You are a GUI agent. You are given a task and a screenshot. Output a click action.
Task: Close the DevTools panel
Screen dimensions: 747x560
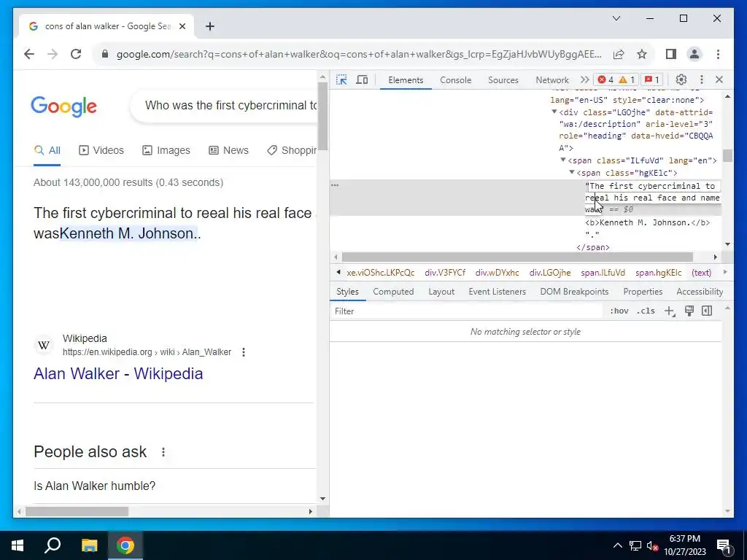(719, 79)
